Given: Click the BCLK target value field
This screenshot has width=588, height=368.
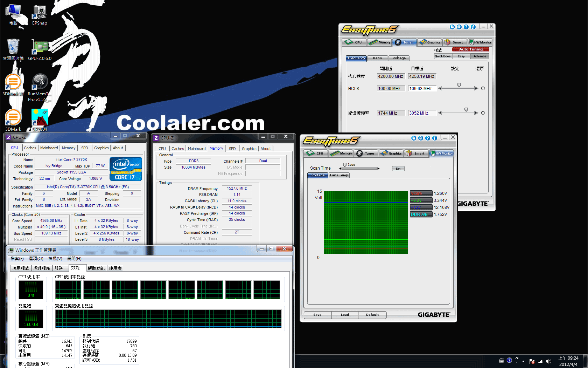Looking at the screenshot, I should [x=422, y=89].
